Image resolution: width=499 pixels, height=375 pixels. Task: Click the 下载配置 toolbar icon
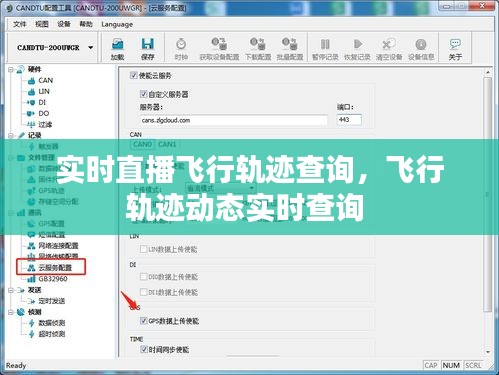coord(258,49)
